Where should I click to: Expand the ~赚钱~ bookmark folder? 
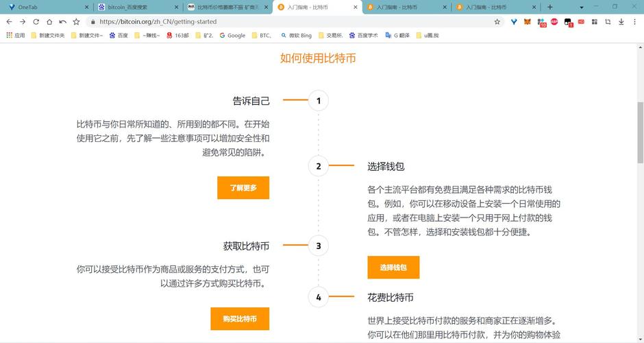point(147,36)
